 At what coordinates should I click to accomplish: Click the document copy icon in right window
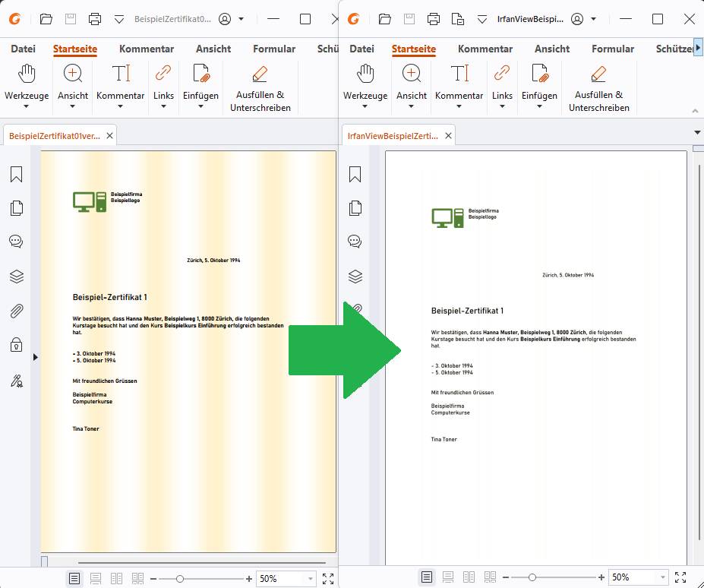click(457, 19)
